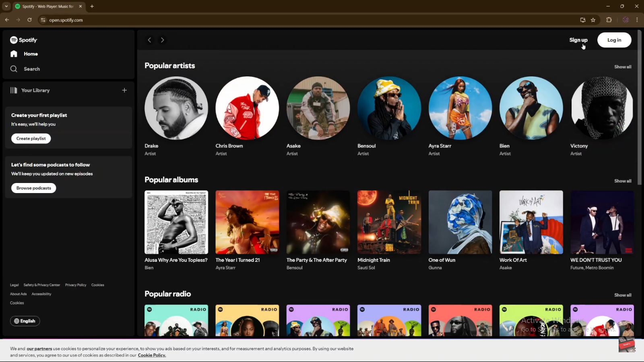The image size is (644, 362).
Task: Show all Popular radio
Action: [x=623, y=295]
